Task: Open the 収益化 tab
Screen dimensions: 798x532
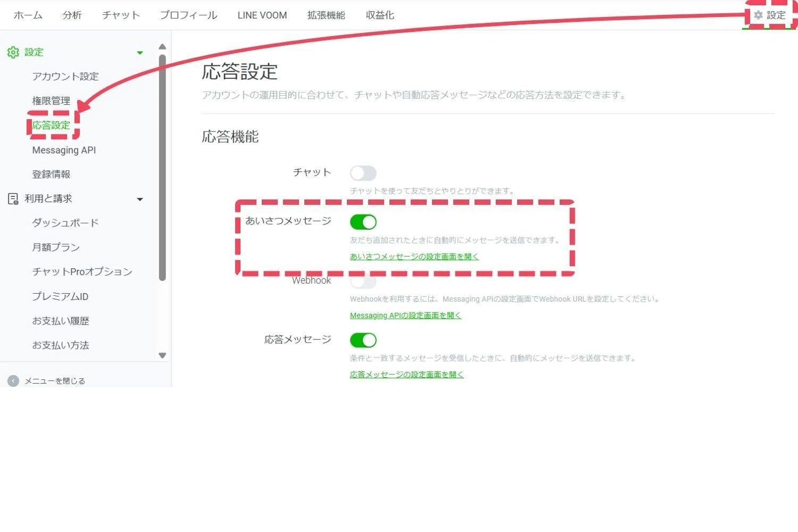Action: (x=380, y=15)
